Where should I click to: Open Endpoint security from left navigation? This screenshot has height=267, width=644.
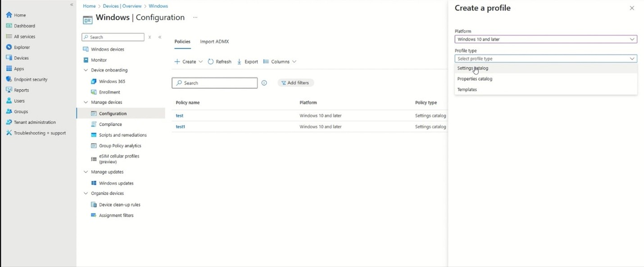point(30,79)
